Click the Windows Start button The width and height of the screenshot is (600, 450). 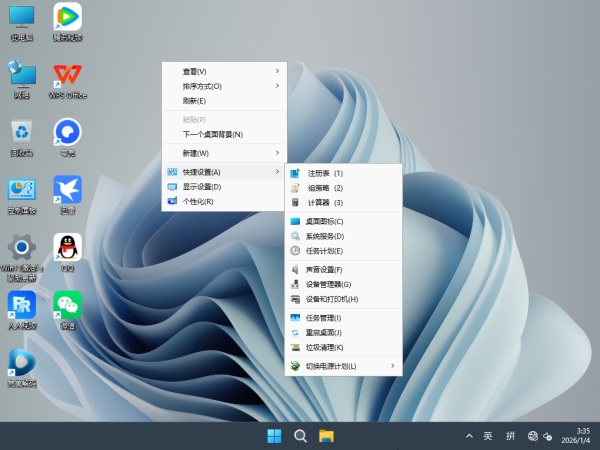274,436
